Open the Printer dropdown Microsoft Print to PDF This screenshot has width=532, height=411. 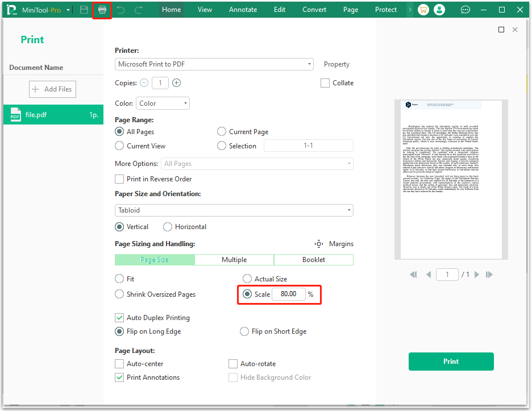point(214,64)
